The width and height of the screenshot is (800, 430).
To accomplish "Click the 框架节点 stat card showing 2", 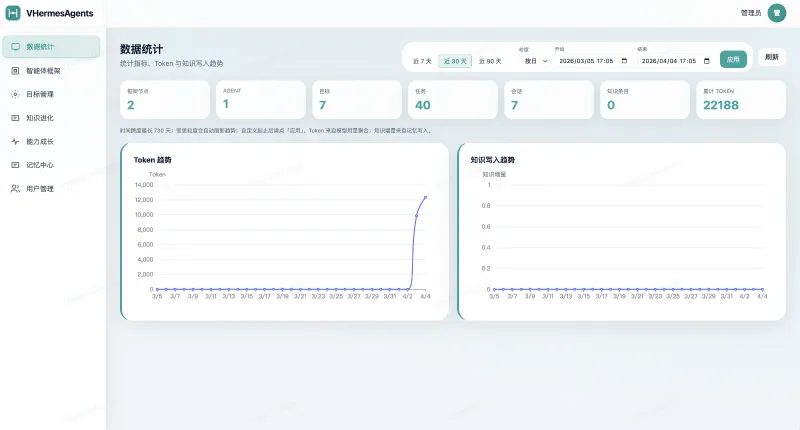I will pyautogui.click(x=165, y=99).
